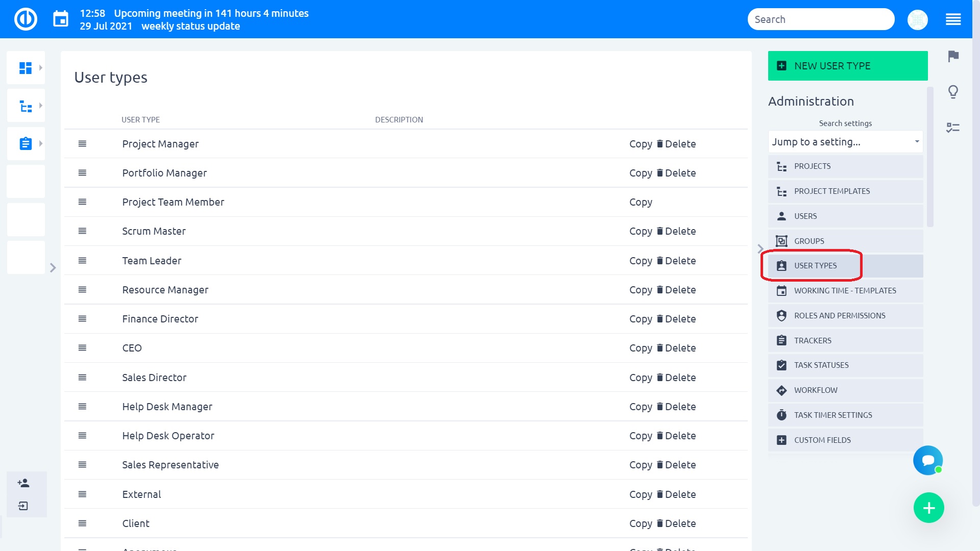Viewport: 980px width, 551px height.
Task: Click the lightbulb ideas icon on the right
Action: coord(953,92)
